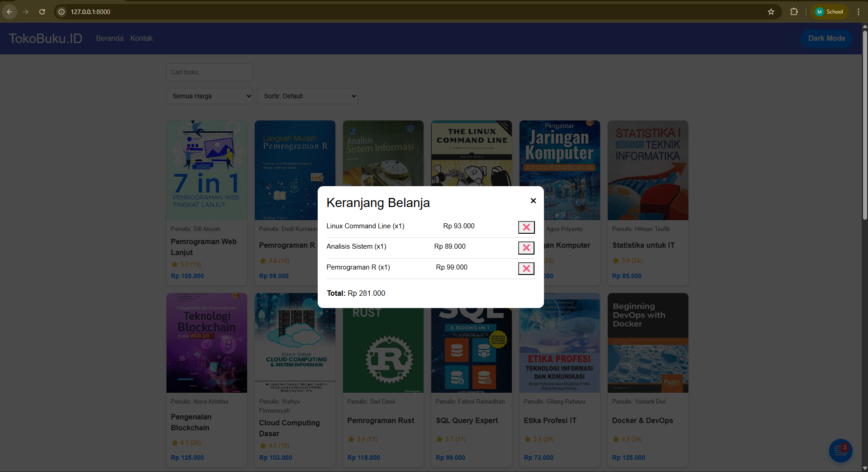Open the Kontak page
Viewport: 868px width, 472px height.
pyautogui.click(x=141, y=39)
